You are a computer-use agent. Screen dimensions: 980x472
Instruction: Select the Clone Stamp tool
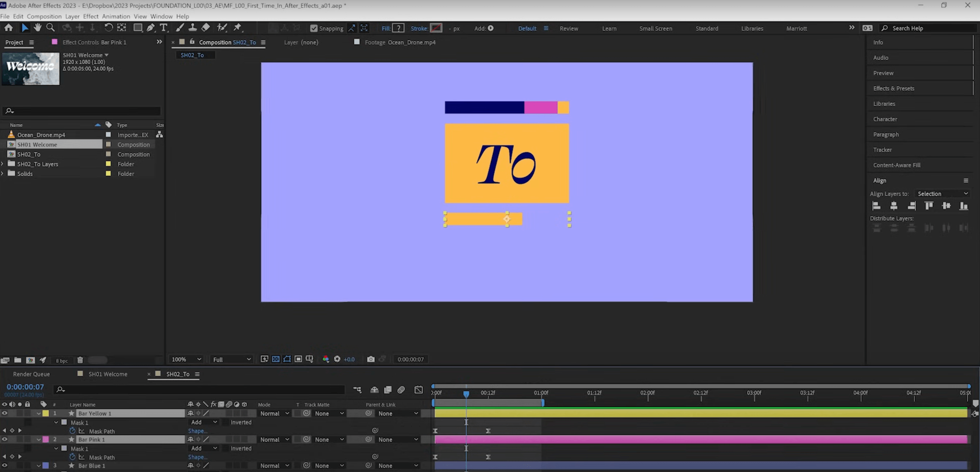[x=193, y=27]
